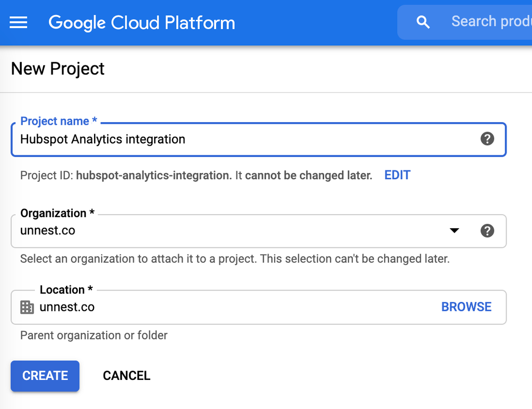Open help for Project name field
532x409 pixels.
(487, 139)
